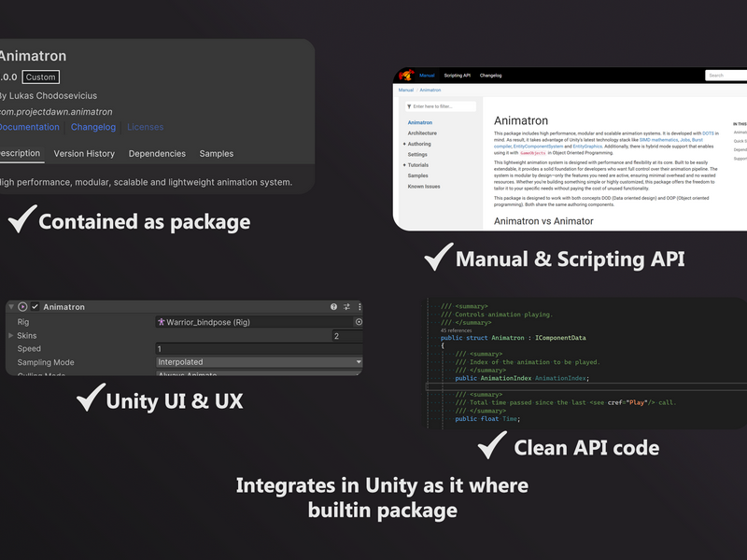Click the 'AnimationIndex AnimationIndex' code line
The image size is (747, 560).
522,378
